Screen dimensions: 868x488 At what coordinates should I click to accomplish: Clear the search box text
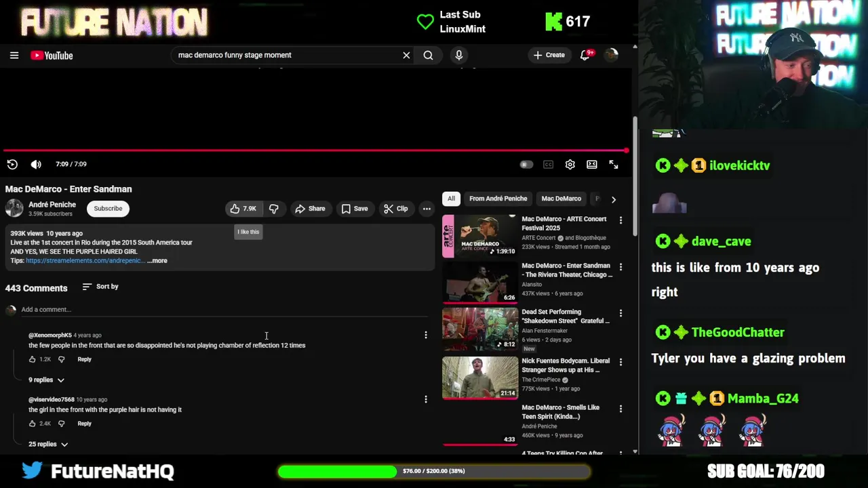pos(406,56)
